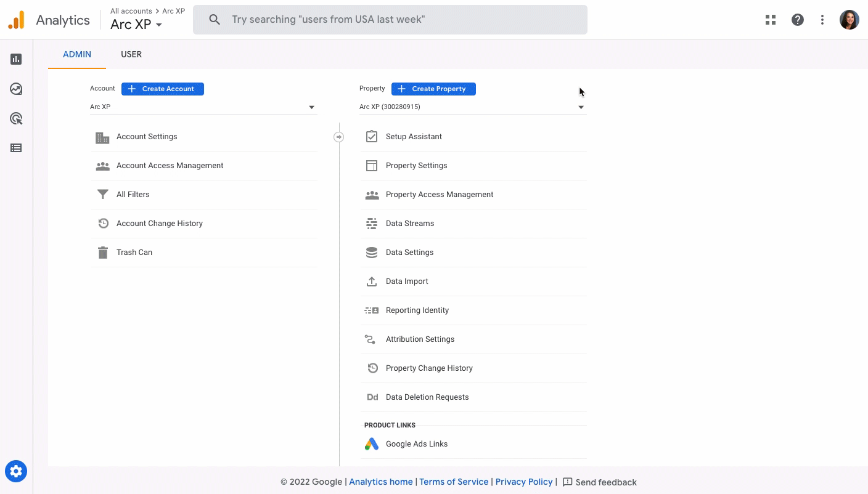Open Data Settings

pos(410,253)
